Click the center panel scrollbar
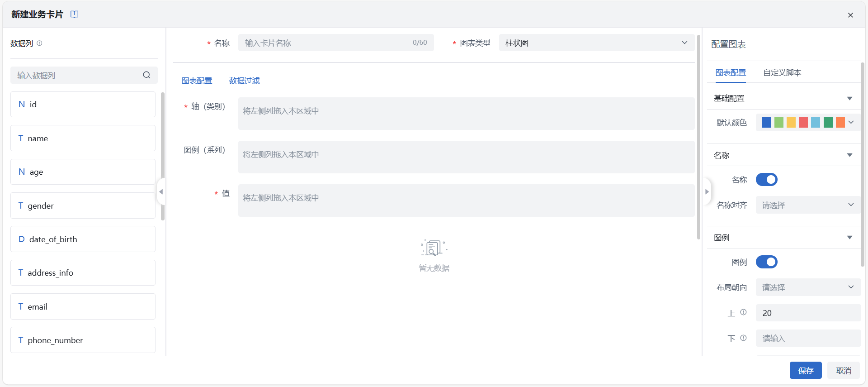 [699, 137]
